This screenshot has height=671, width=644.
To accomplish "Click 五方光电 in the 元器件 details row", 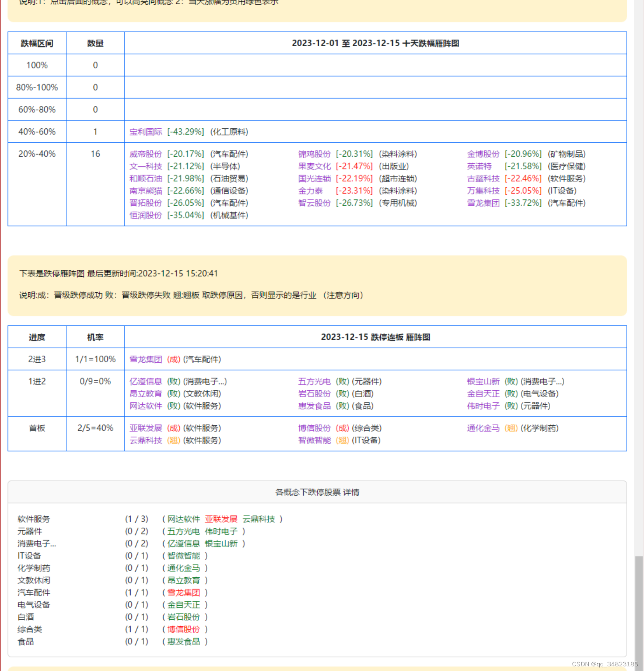I will [184, 531].
